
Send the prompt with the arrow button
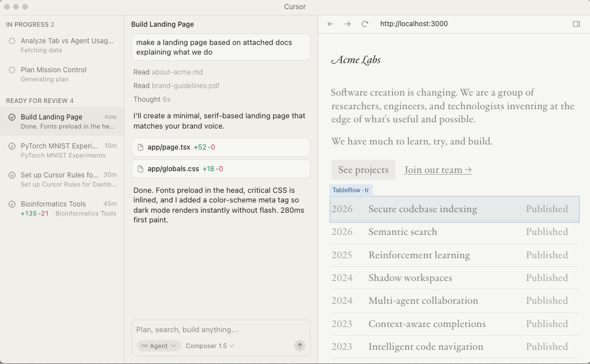point(299,346)
